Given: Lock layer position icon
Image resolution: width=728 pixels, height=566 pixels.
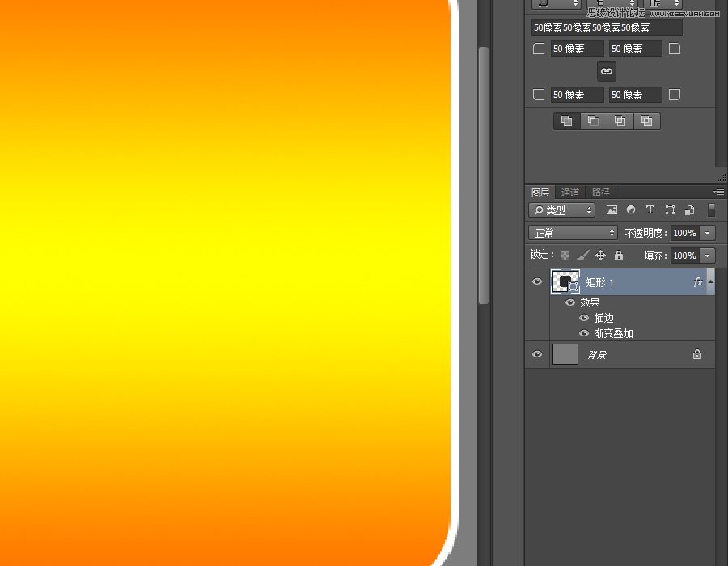Looking at the screenshot, I should [x=601, y=256].
